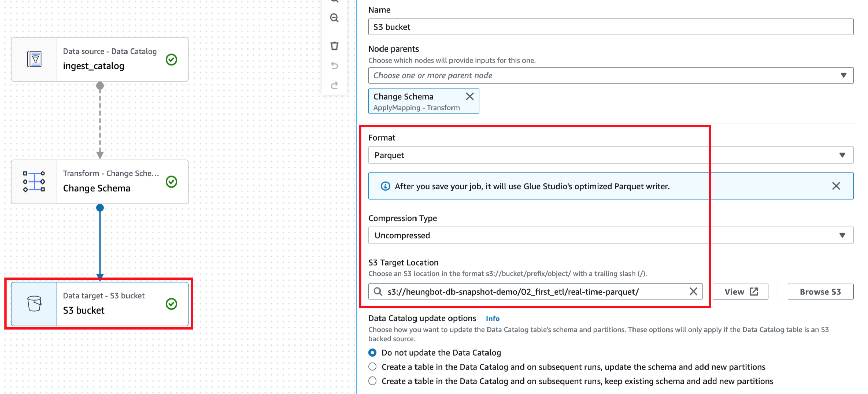The image size is (868, 394).
Task: Open the Data Catalog update Info link
Action: point(492,319)
